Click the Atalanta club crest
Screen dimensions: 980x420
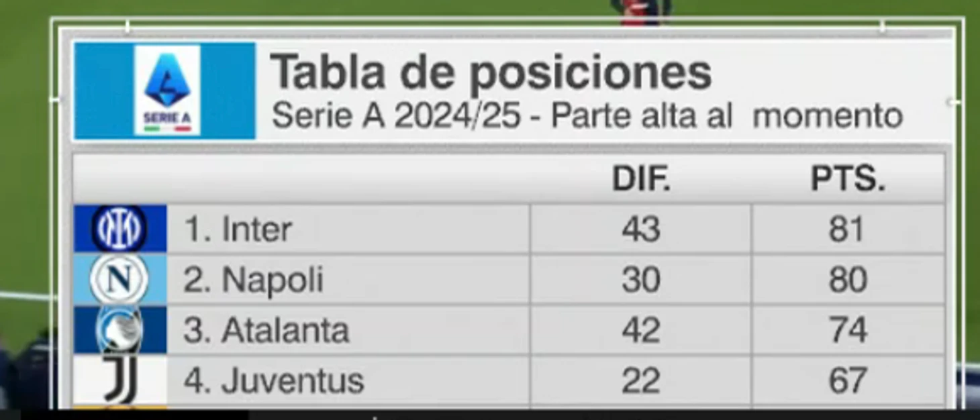[119, 329]
